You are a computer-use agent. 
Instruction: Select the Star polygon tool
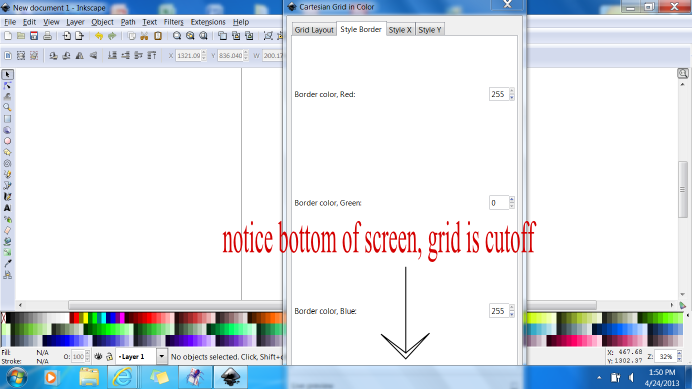tap(8, 152)
